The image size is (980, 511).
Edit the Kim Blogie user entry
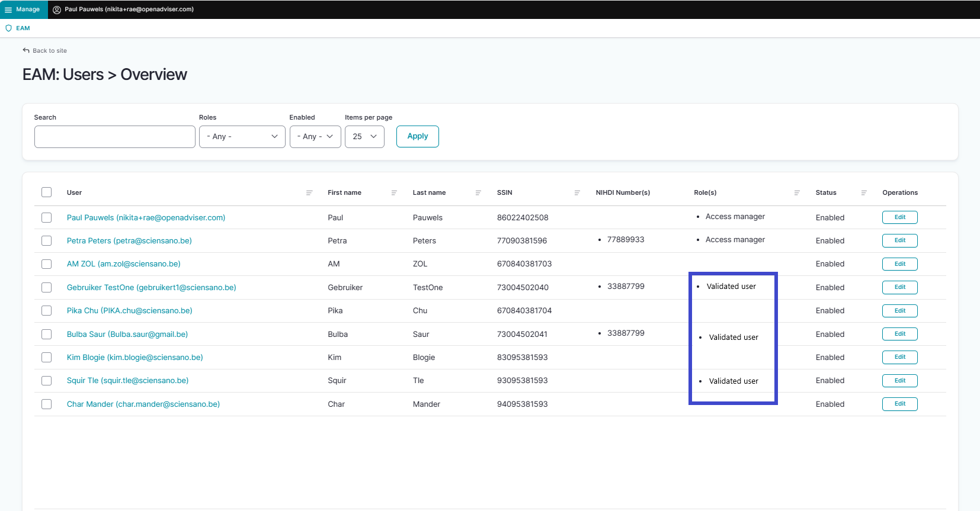899,358
